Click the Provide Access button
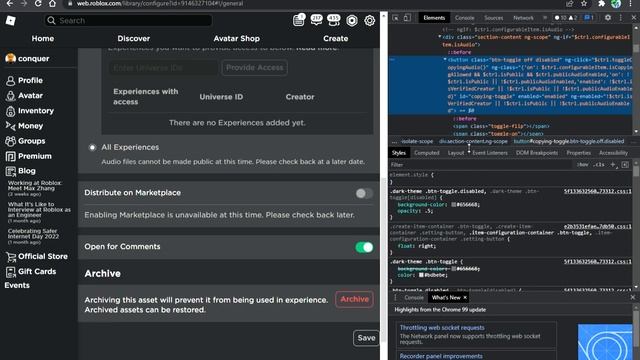Image resolution: width=640 pixels, height=360 pixels. pyautogui.click(x=254, y=68)
